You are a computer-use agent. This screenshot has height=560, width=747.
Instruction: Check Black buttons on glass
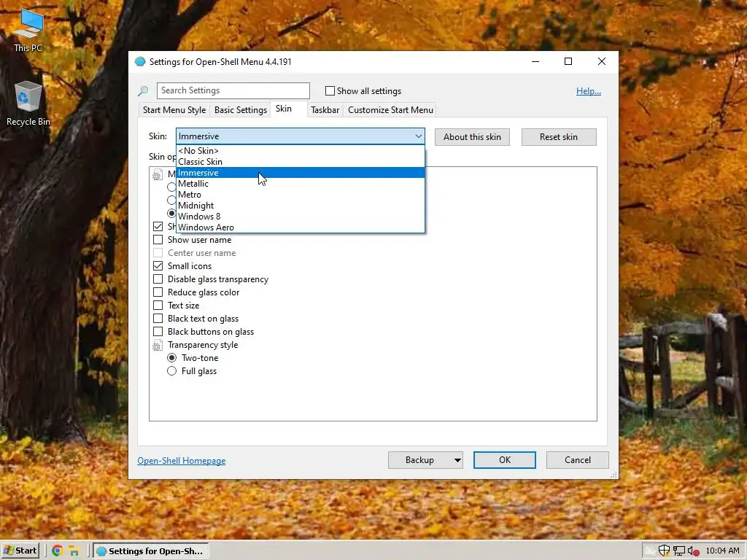click(158, 332)
